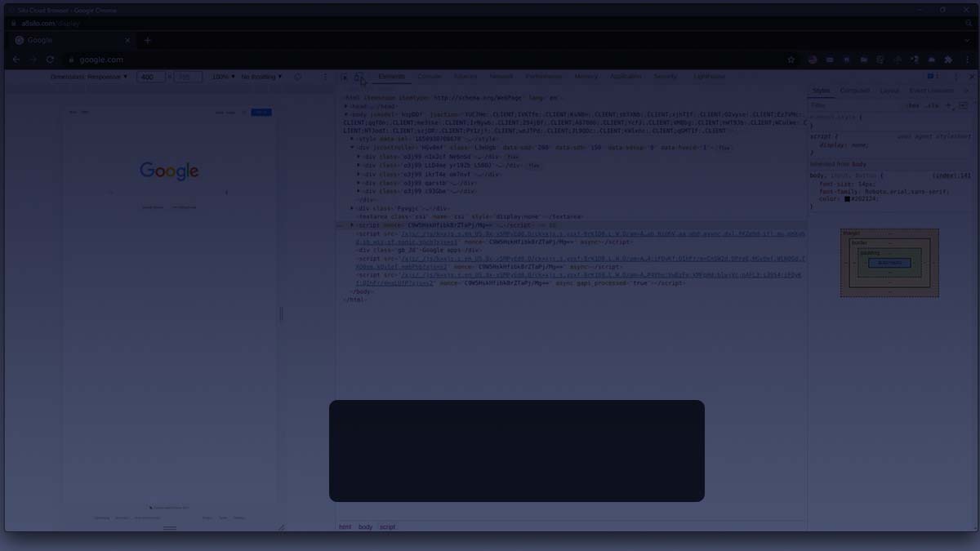The width and height of the screenshot is (980, 551).
Task: Open the 100% zoom dropdown
Action: pyautogui.click(x=223, y=77)
